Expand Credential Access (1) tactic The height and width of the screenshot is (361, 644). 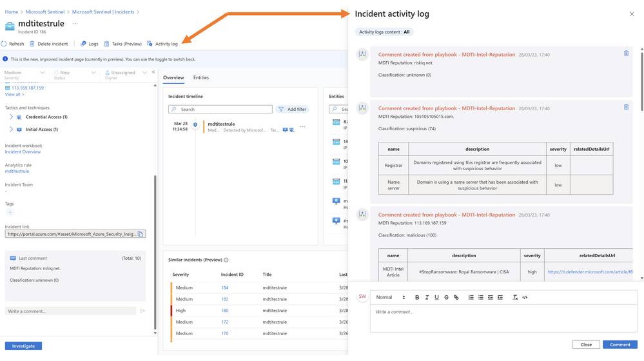11,117
